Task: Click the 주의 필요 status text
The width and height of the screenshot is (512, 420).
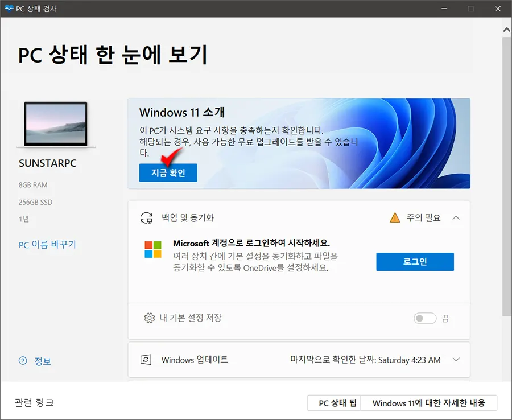Action: pyautogui.click(x=423, y=217)
